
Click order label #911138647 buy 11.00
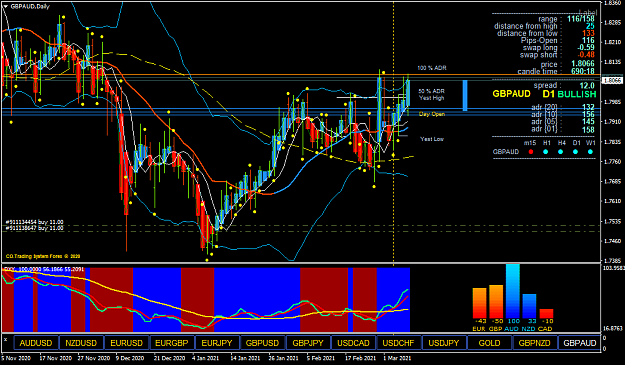pyautogui.click(x=34, y=228)
